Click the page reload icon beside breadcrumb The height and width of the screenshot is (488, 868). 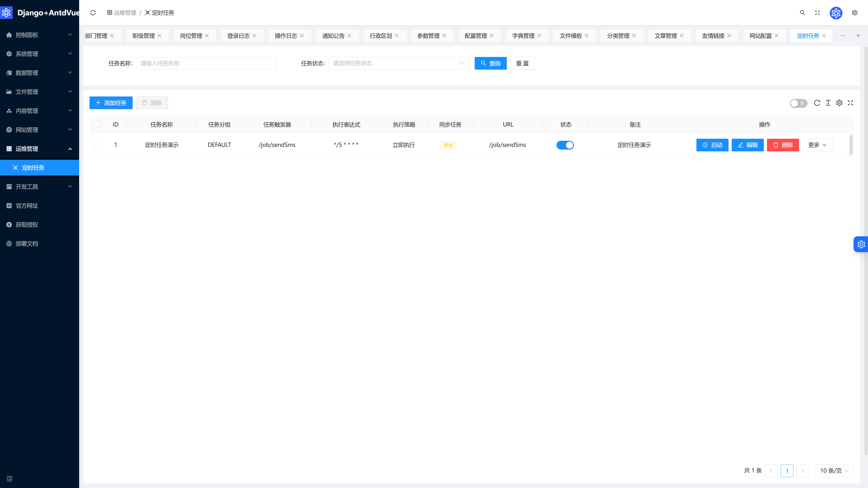93,13
